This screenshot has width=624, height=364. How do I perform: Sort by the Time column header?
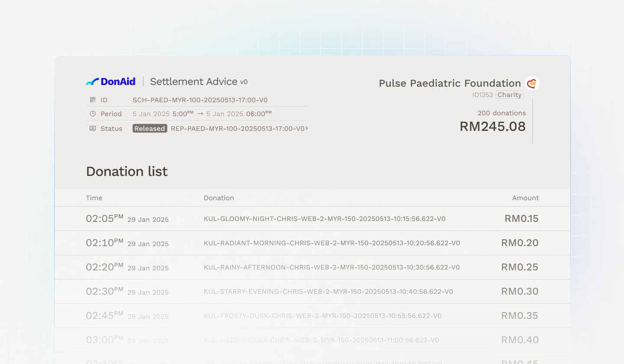[94, 198]
